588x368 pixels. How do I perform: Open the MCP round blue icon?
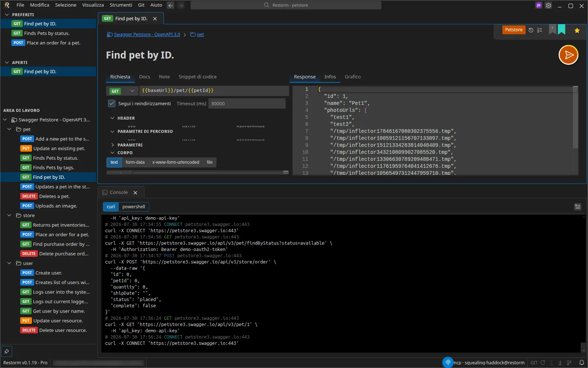point(448,362)
